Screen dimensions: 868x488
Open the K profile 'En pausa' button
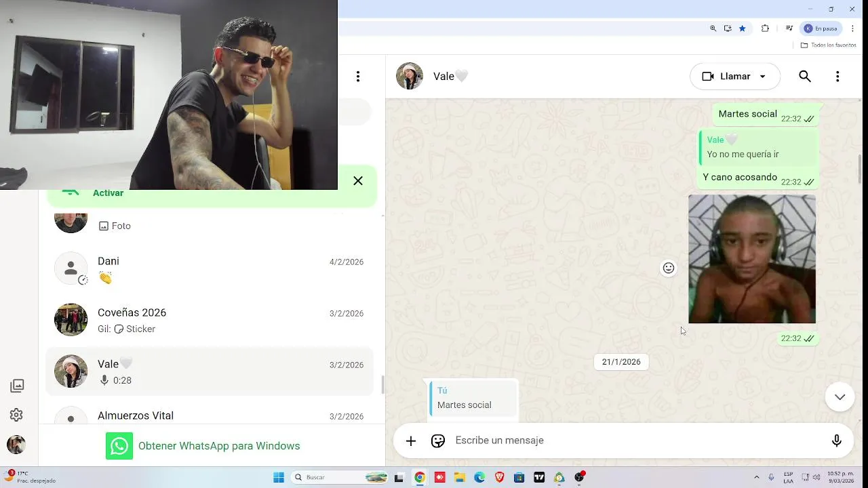(x=822, y=28)
